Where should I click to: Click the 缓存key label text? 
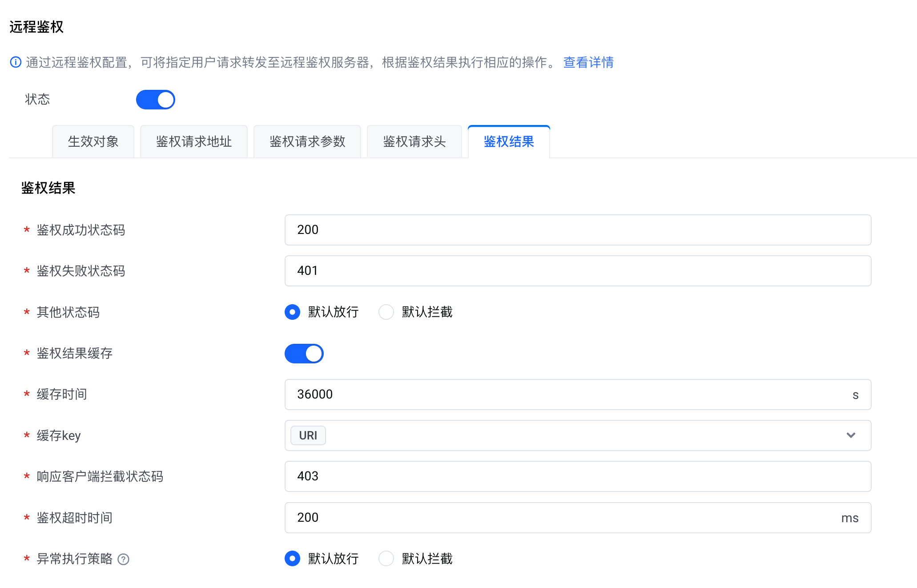tap(59, 435)
